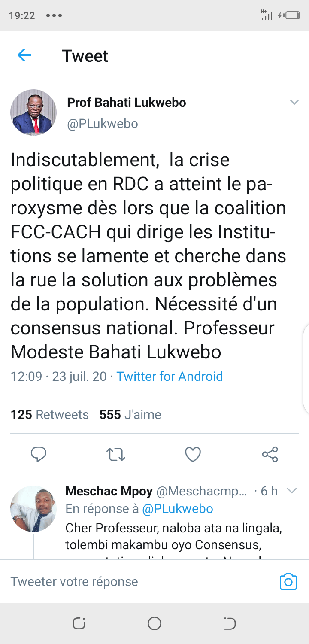This screenshot has height=644, width=309.
Task: Tap the back arrow icon
Action: click(24, 55)
